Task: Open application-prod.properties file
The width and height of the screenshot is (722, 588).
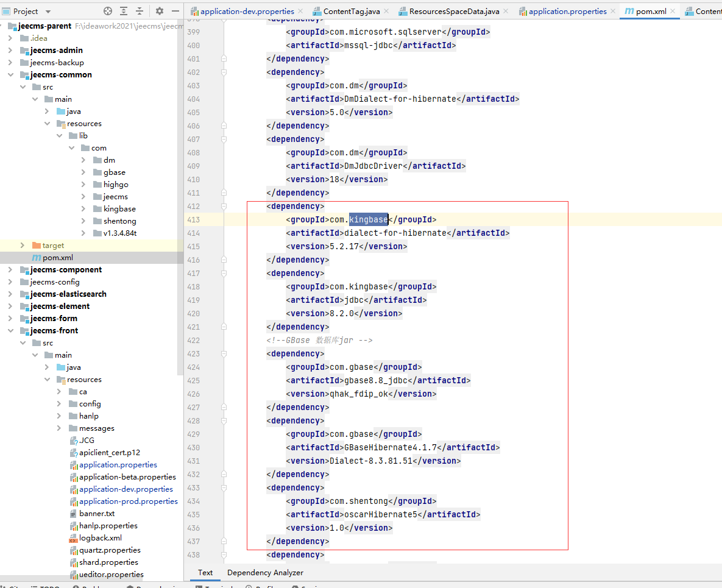Action: pyautogui.click(x=128, y=501)
